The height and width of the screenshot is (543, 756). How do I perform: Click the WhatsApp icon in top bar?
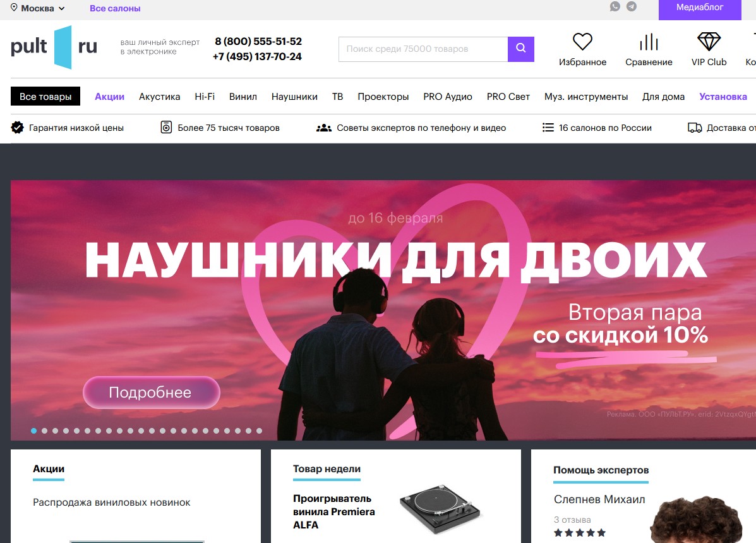coord(615,6)
